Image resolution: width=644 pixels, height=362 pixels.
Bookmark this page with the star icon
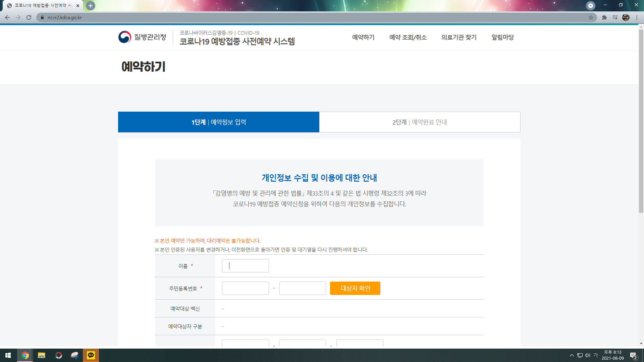(x=591, y=17)
